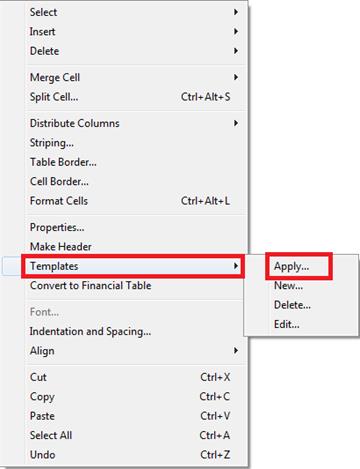Choose Split Cell... option
This screenshot has height=469, width=360.
133,97
